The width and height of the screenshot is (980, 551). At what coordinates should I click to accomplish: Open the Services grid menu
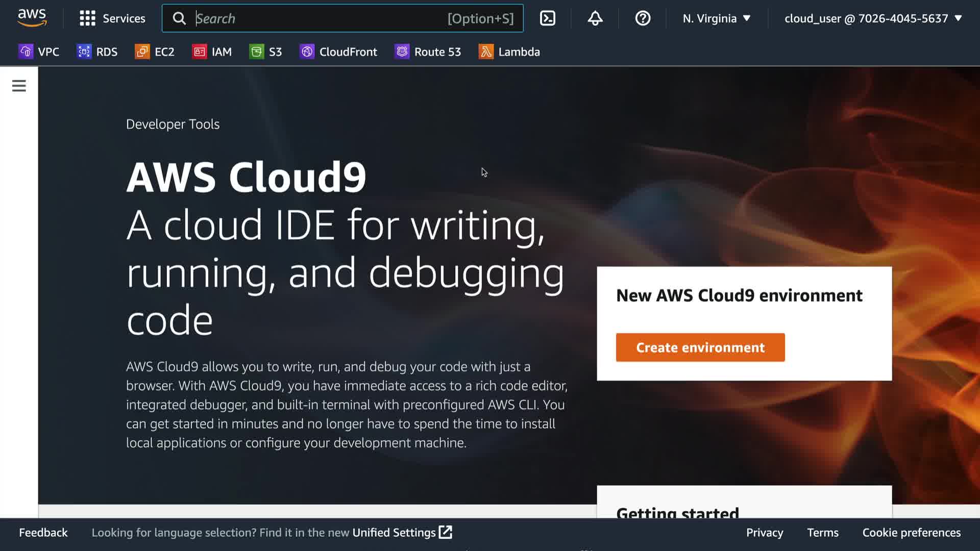pos(112,18)
